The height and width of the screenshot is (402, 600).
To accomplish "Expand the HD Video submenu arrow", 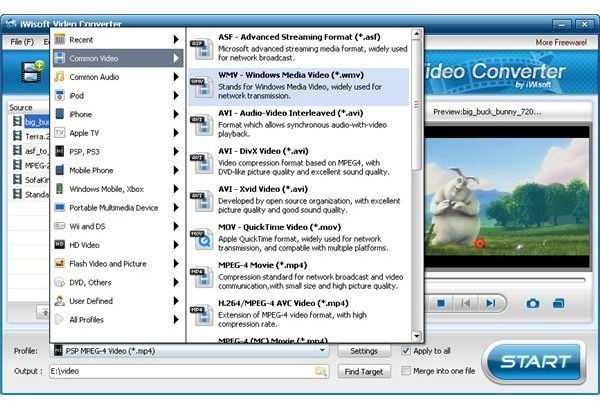I will click(x=176, y=245).
